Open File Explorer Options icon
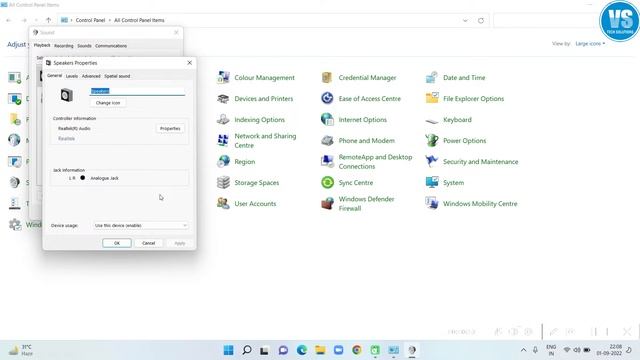The image size is (640, 360). click(x=432, y=98)
